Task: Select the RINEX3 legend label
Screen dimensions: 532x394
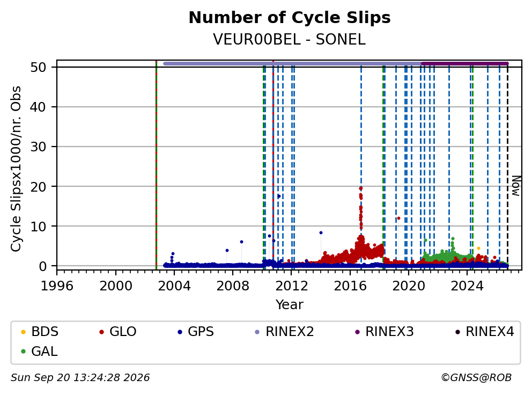Action: [x=389, y=332]
